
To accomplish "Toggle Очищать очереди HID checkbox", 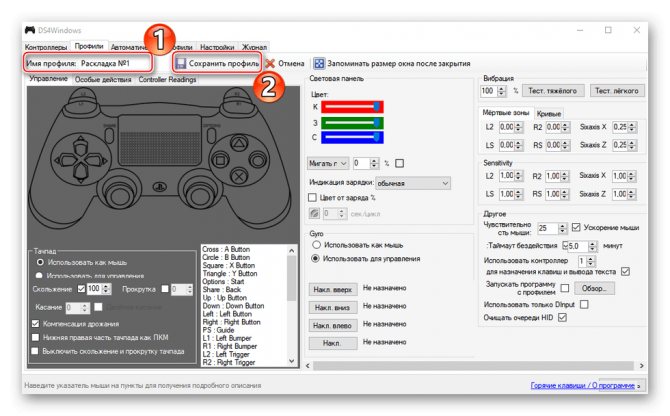I will [562, 318].
